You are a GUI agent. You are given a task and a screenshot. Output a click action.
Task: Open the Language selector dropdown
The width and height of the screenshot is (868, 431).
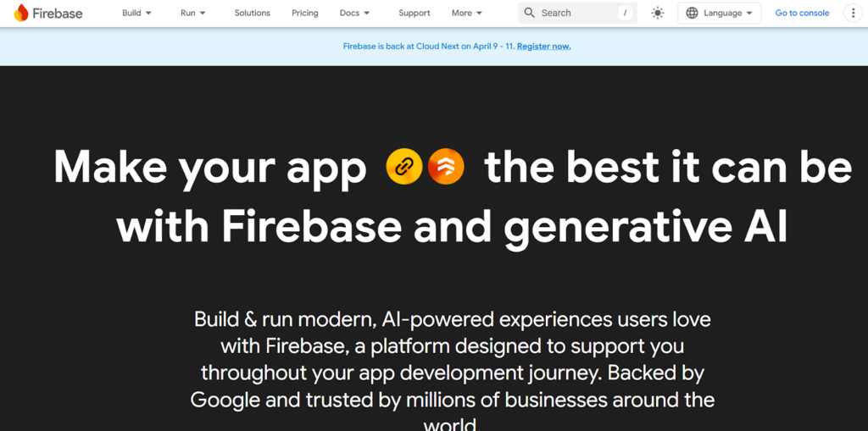[719, 14]
